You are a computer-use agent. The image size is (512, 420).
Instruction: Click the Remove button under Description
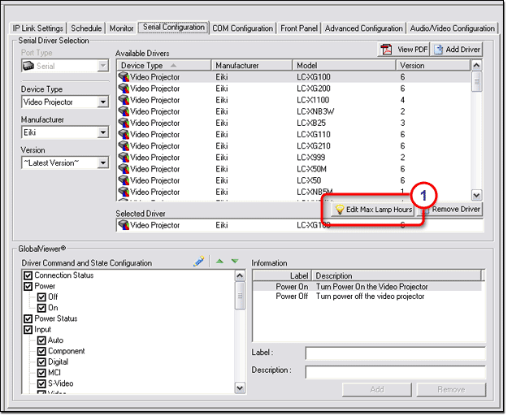click(451, 390)
